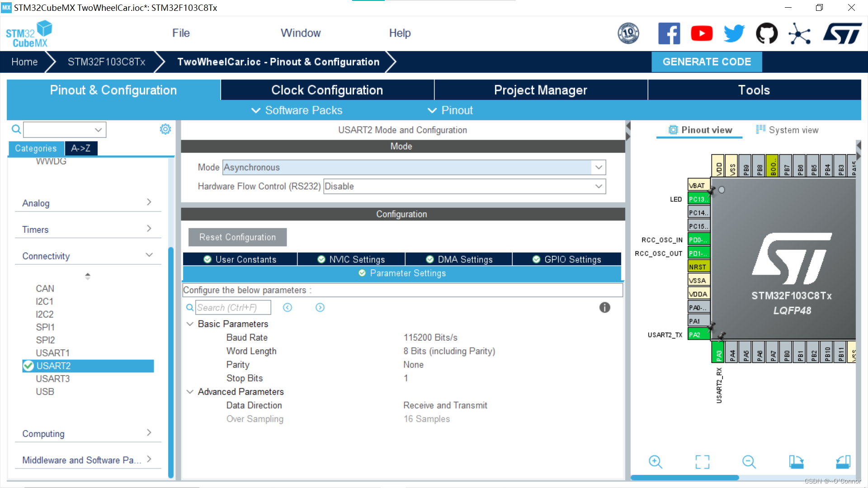Switch to Clock Configuration tab

[327, 90]
